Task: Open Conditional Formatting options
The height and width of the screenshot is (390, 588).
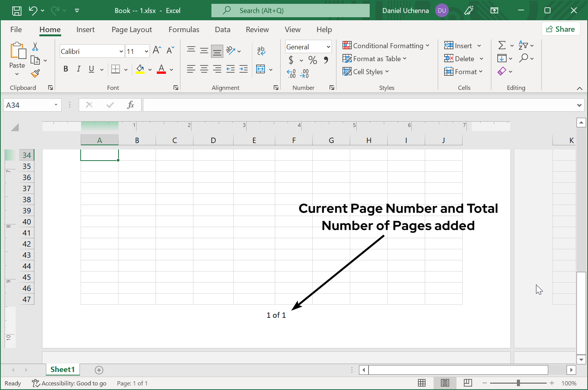Action: pyautogui.click(x=386, y=45)
